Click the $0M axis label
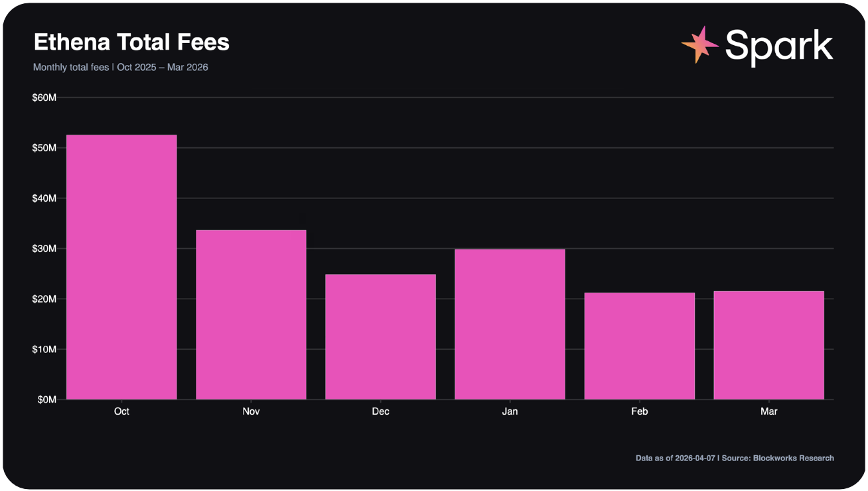This screenshot has height=491, width=868. click(46, 399)
